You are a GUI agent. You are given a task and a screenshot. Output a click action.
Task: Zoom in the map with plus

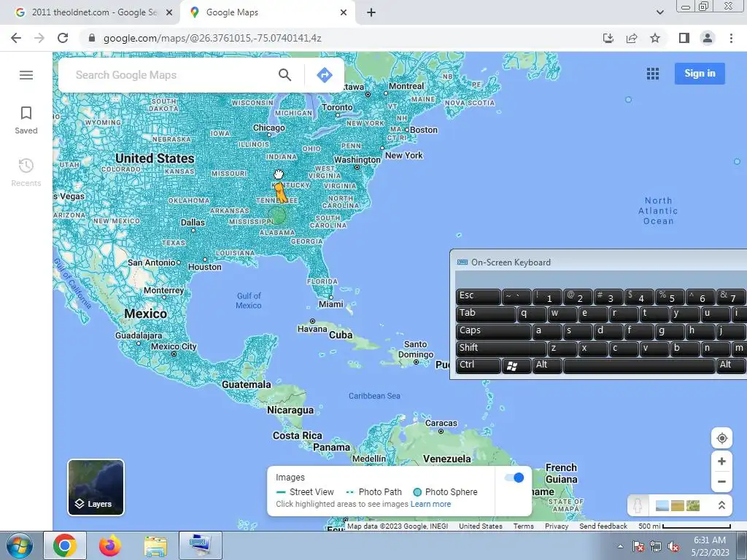tap(721, 461)
